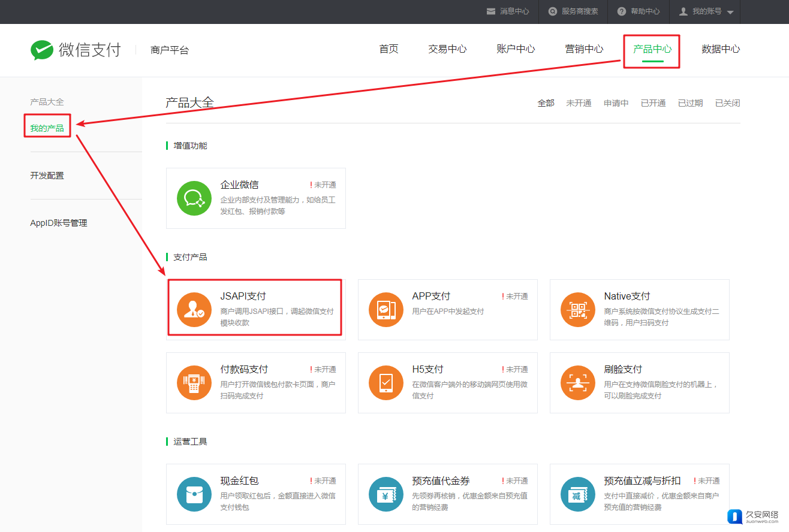Click the 企业微信 product title
This screenshot has width=789, height=532.
(x=240, y=185)
